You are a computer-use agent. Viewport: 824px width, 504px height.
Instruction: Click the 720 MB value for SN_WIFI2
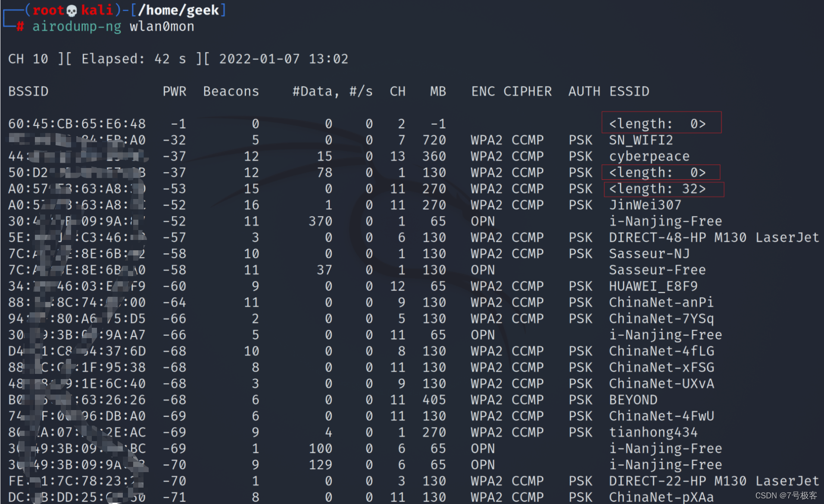click(434, 140)
